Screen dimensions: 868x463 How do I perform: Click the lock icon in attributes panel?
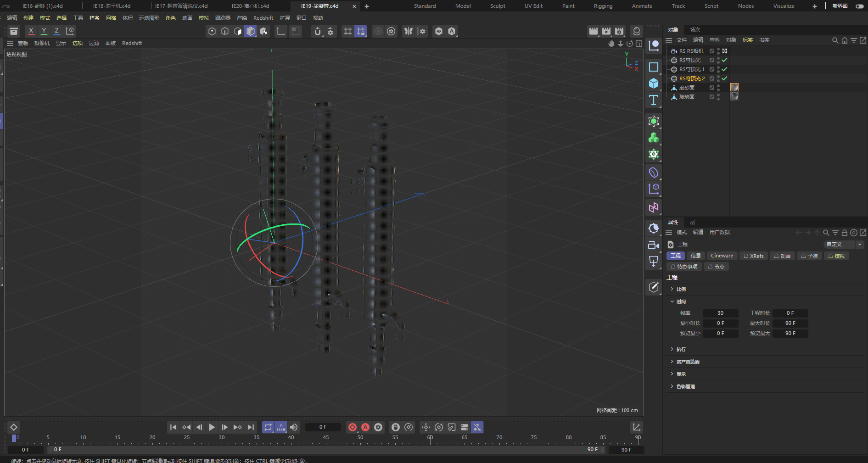tap(845, 233)
